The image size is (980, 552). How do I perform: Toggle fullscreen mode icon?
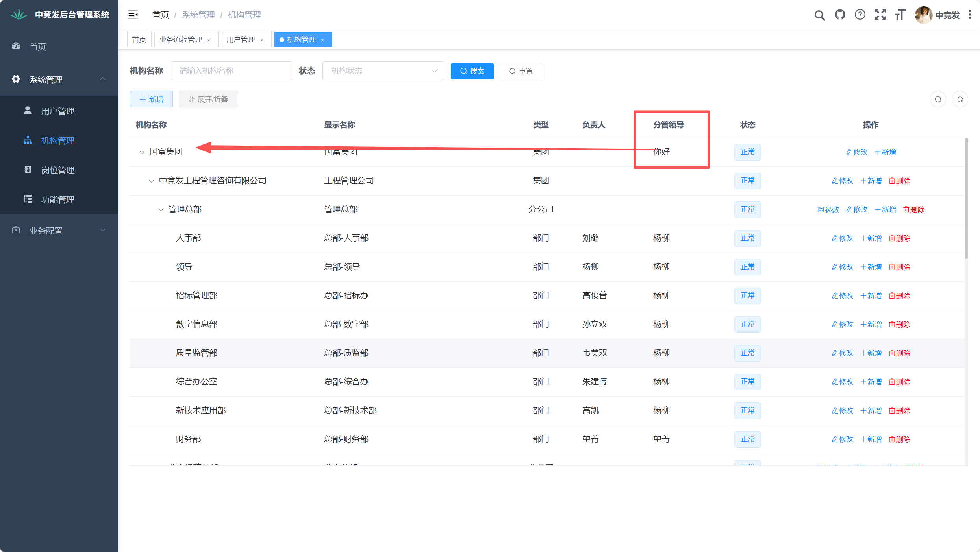880,15
